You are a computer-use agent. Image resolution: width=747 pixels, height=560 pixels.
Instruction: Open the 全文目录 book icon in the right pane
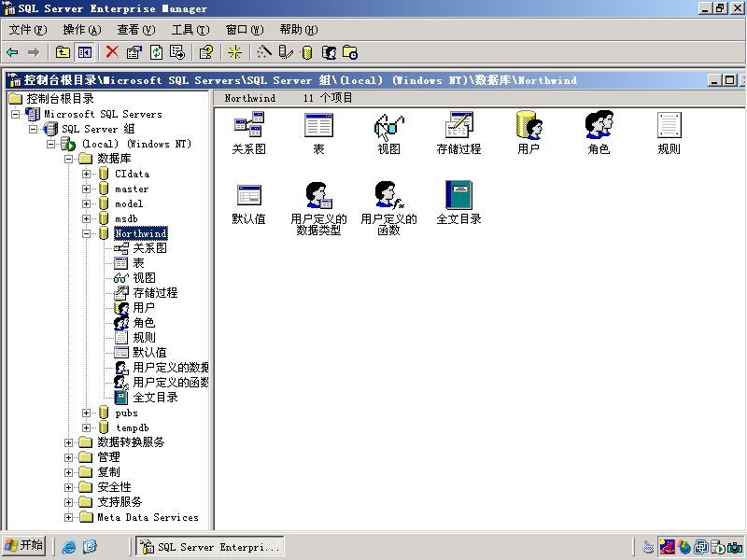click(x=458, y=195)
